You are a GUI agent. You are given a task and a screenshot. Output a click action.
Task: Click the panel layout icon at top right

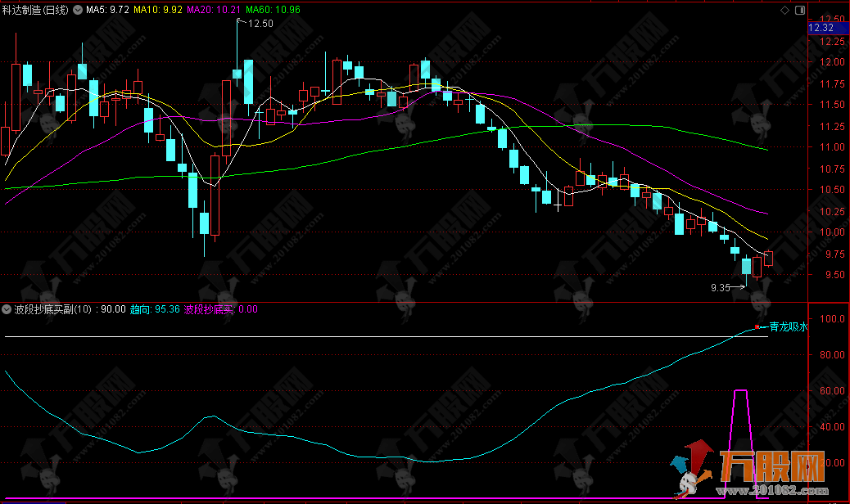pos(799,10)
